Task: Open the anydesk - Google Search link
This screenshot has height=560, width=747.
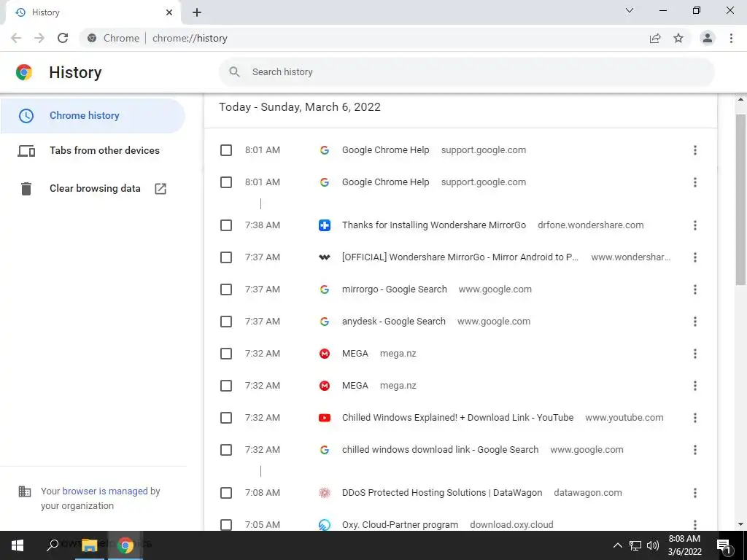Action: pos(393,322)
